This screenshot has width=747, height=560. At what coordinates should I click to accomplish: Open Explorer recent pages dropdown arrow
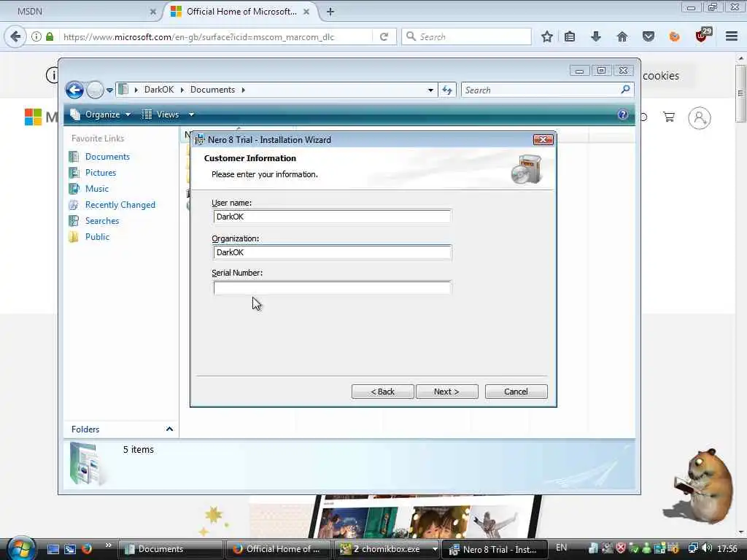[x=109, y=90]
